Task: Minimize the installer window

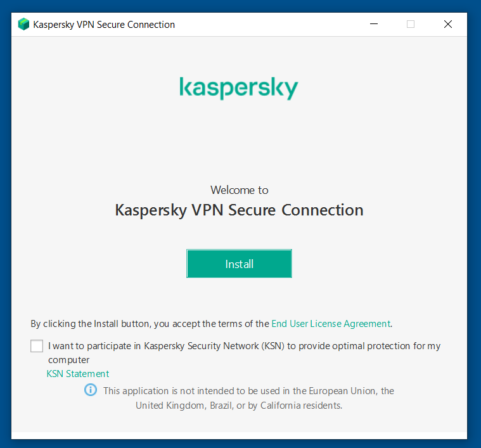Action: click(373, 25)
